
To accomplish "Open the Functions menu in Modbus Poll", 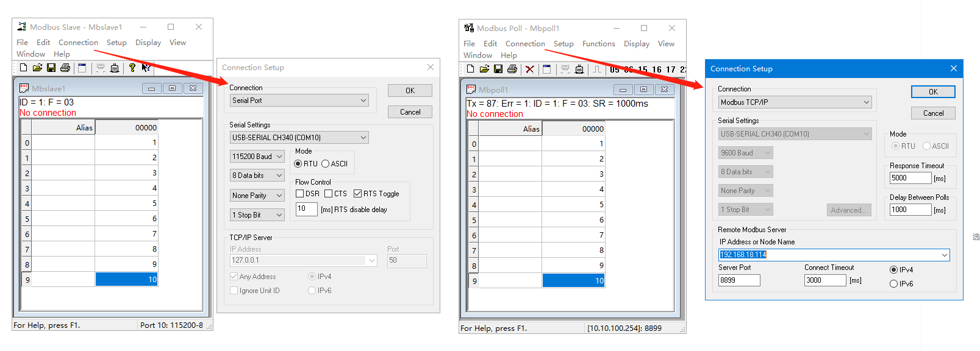I will [x=598, y=44].
